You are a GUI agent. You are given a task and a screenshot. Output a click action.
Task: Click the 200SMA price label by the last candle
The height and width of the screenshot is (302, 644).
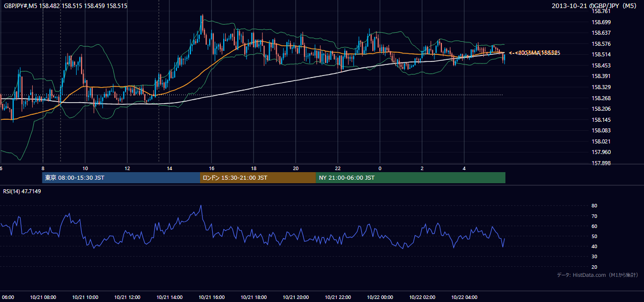(x=535, y=53)
